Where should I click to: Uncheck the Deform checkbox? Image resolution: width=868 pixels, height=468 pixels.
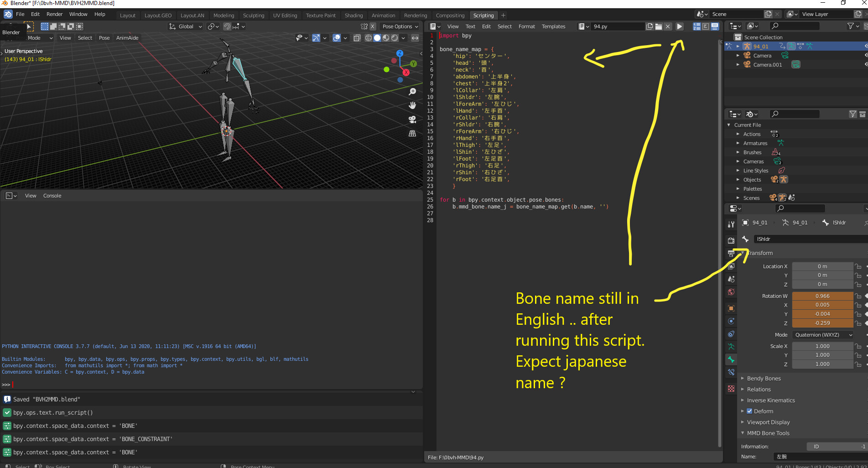749,411
